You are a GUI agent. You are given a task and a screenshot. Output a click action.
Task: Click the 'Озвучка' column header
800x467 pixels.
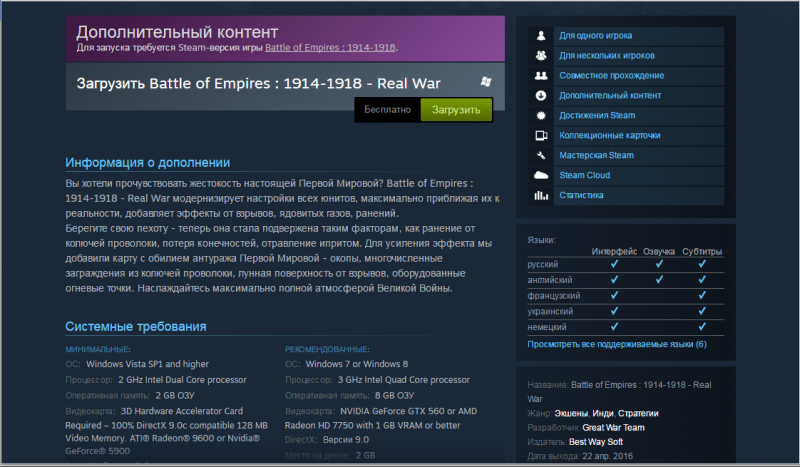tap(659, 252)
